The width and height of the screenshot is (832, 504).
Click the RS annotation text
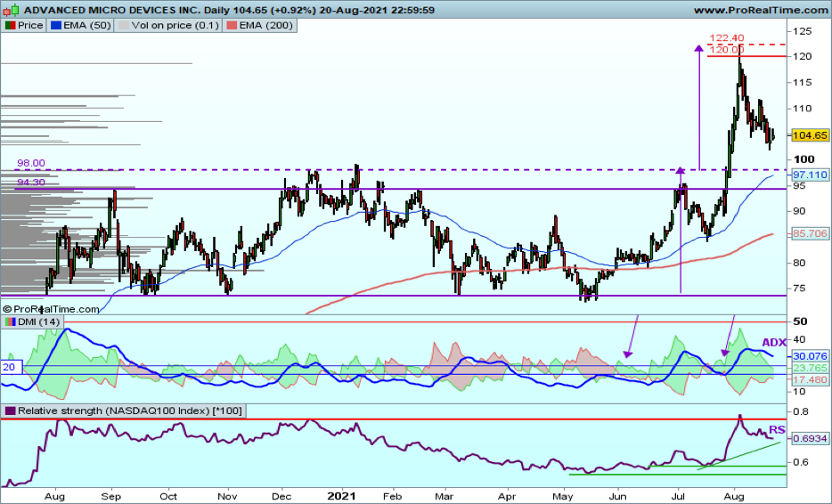(777, 430)
